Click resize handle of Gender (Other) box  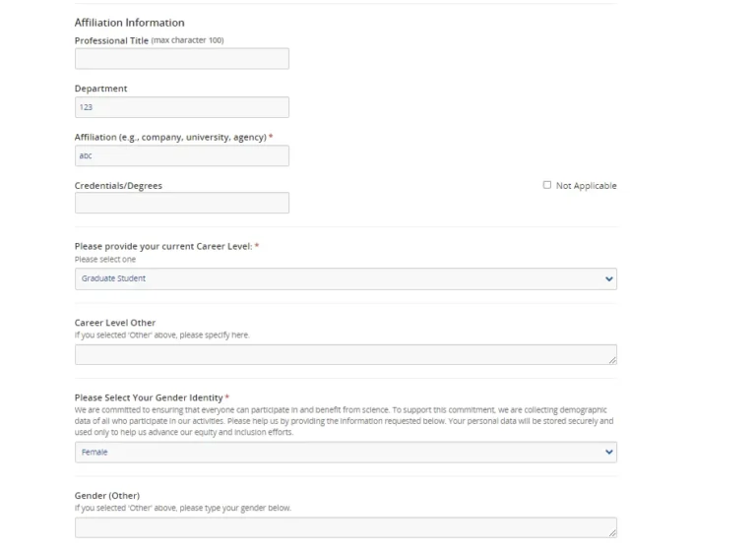[612, 533]
